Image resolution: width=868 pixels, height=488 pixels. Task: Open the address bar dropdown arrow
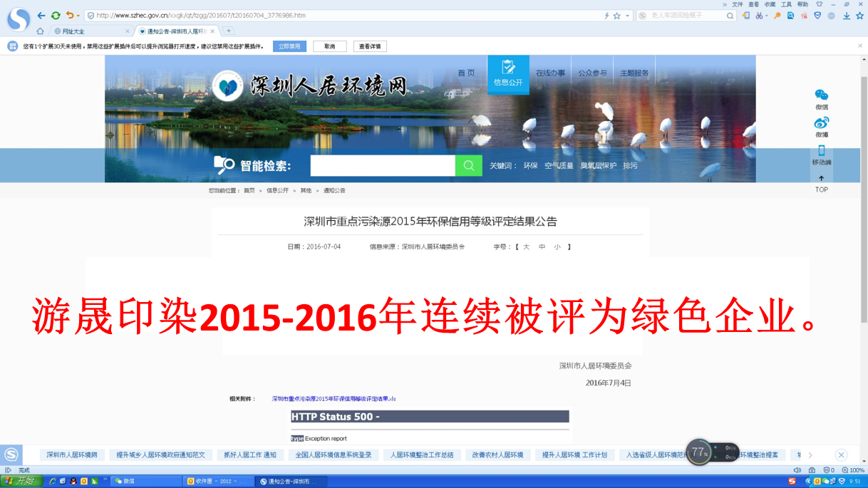(x=628, y=16)
